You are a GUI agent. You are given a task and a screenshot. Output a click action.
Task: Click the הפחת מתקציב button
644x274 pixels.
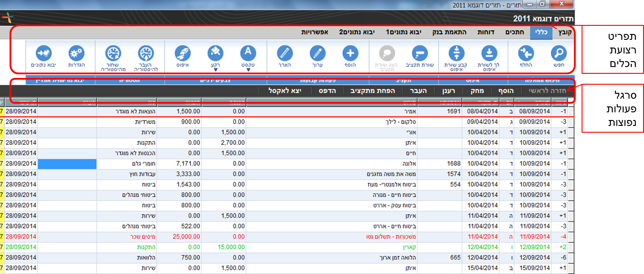(373, 91)
